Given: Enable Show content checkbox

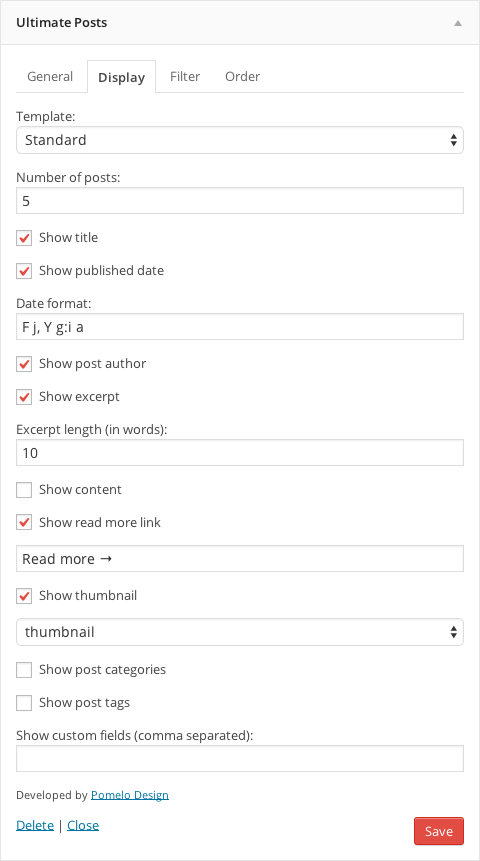Looking at the screenshot, I should (x=24, y=490).
